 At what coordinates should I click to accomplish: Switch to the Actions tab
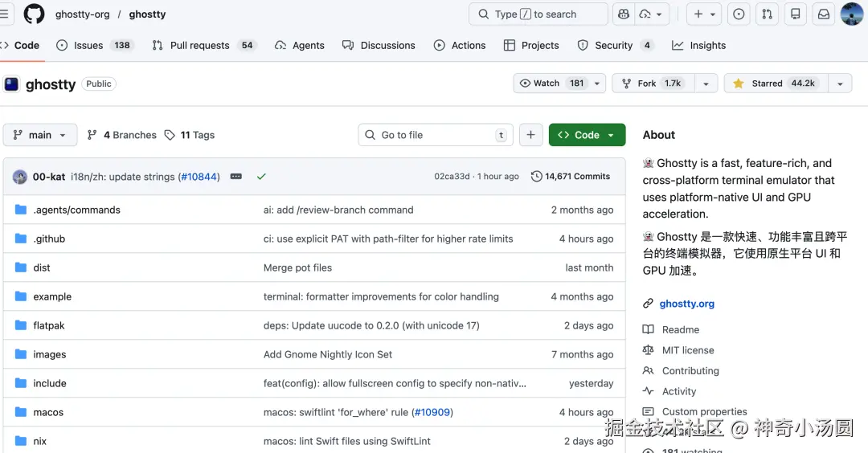pos(460,45)
